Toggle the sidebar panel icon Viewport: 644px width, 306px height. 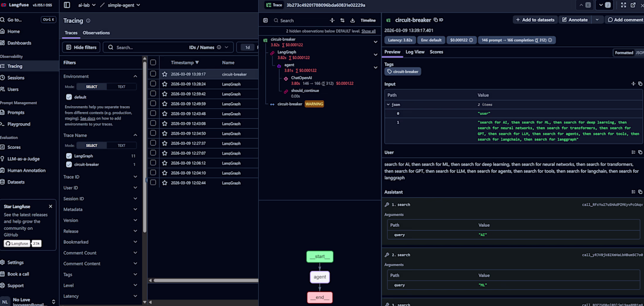(x=67, y=5)
